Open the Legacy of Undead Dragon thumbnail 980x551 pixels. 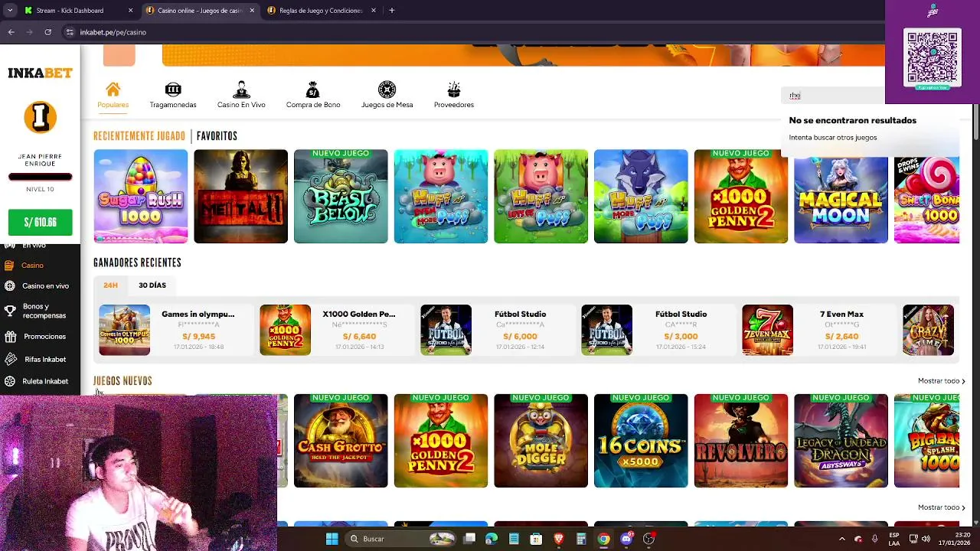tap(841, 441)
